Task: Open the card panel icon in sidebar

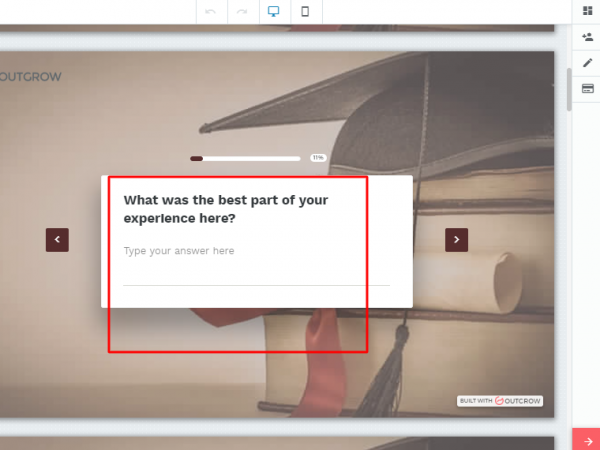Action: pyautogui.click(x=587, y=88)
